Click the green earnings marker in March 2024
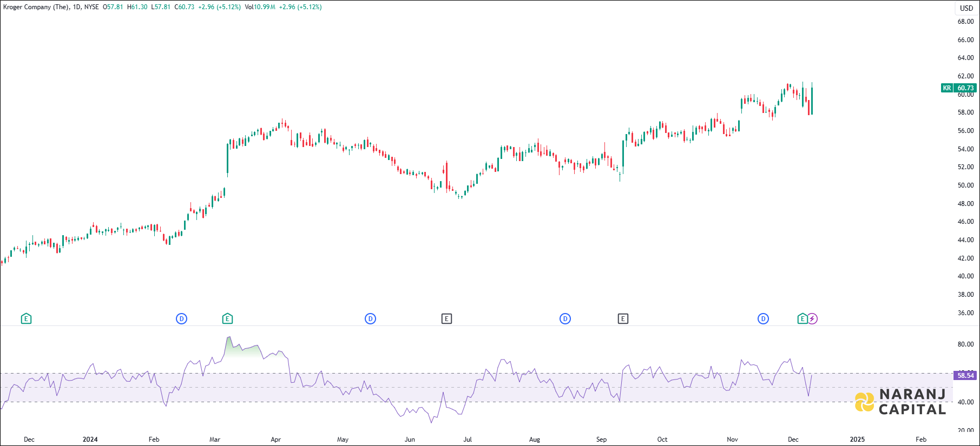The width and height of the screenshot is (980, 446). 227,318
